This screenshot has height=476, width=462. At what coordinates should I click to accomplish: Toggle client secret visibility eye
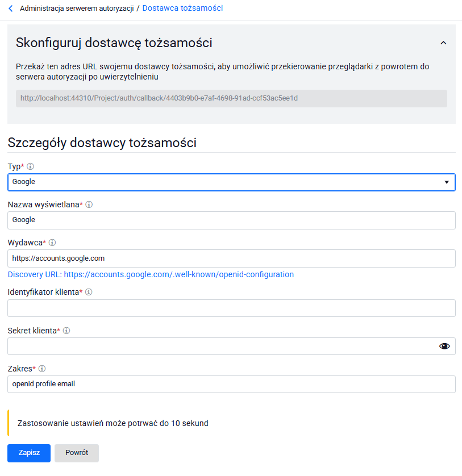[444, 346]
